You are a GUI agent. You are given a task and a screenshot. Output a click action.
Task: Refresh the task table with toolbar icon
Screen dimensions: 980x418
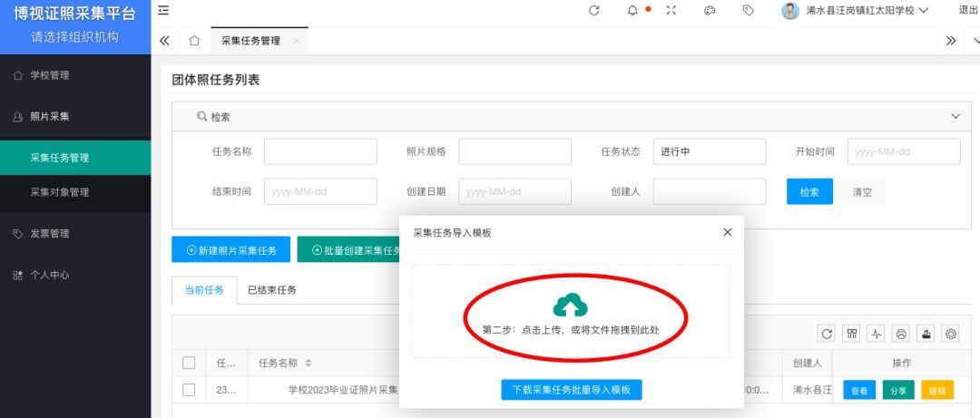click(827, 334)
